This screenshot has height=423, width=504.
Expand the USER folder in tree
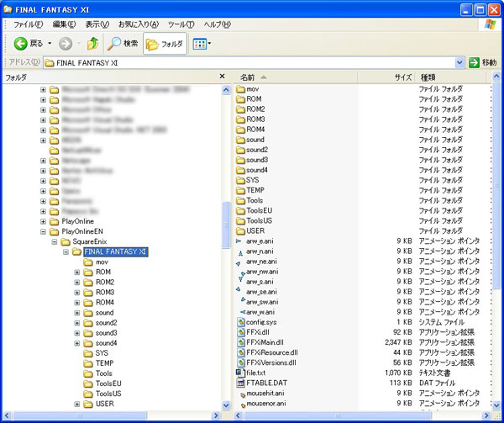click(77, 404)
